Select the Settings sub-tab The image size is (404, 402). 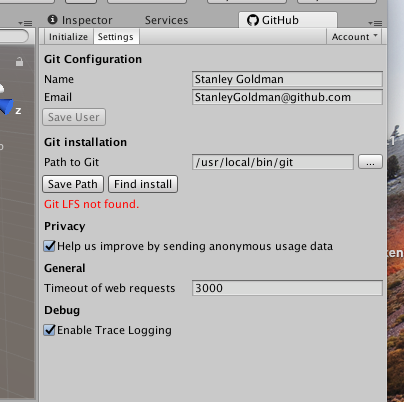116,37
